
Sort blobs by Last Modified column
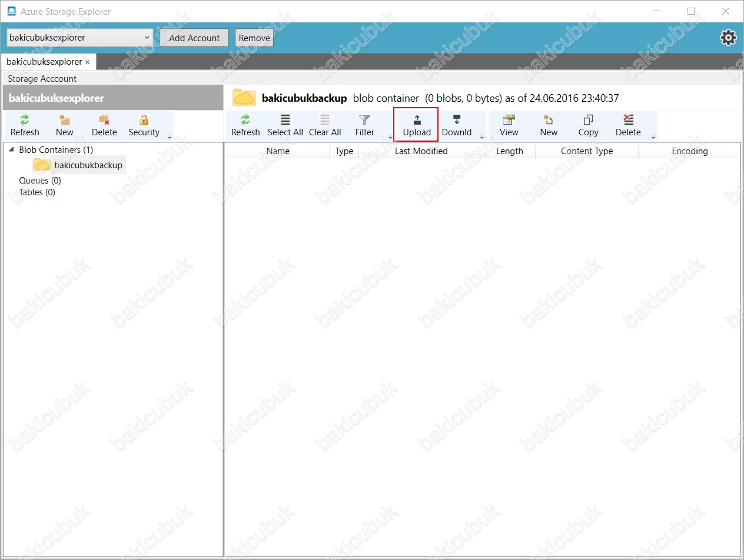[x=421, y=151]
